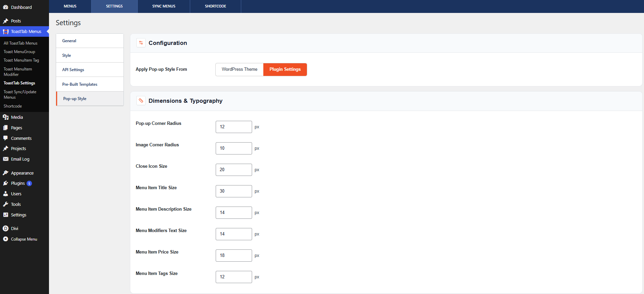
Task: Open the Style settings section
Action: [90, 55]
